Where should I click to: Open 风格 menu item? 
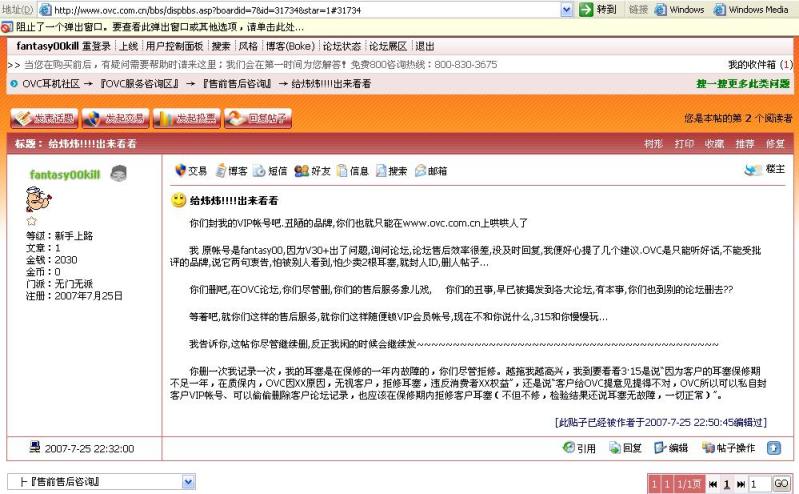(x=248, y=46)
